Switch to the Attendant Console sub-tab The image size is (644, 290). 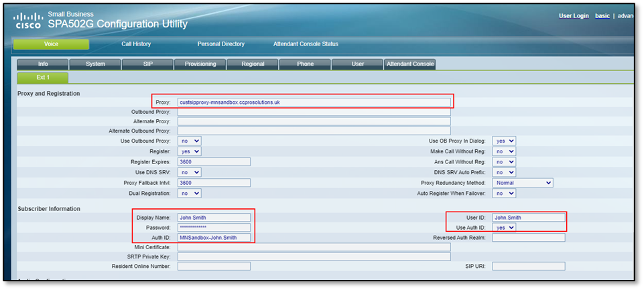tap(410, 64)
